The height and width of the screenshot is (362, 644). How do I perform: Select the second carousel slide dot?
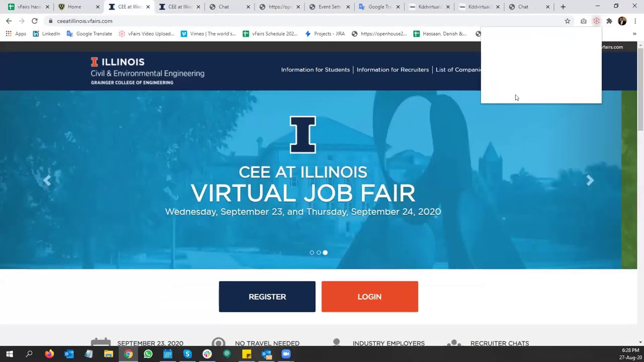pyautogui.click(x=318, y=252)
